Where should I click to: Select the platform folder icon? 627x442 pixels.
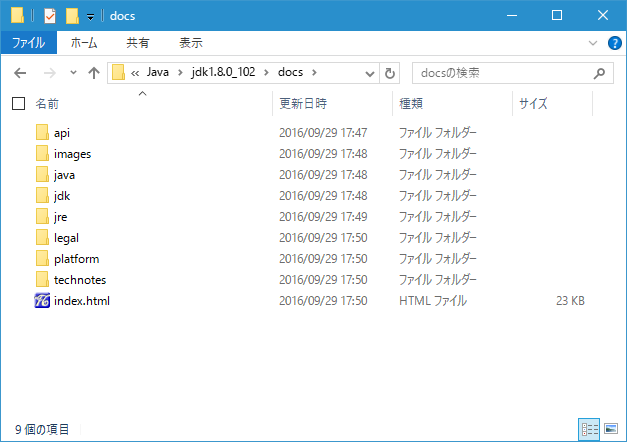42,258
